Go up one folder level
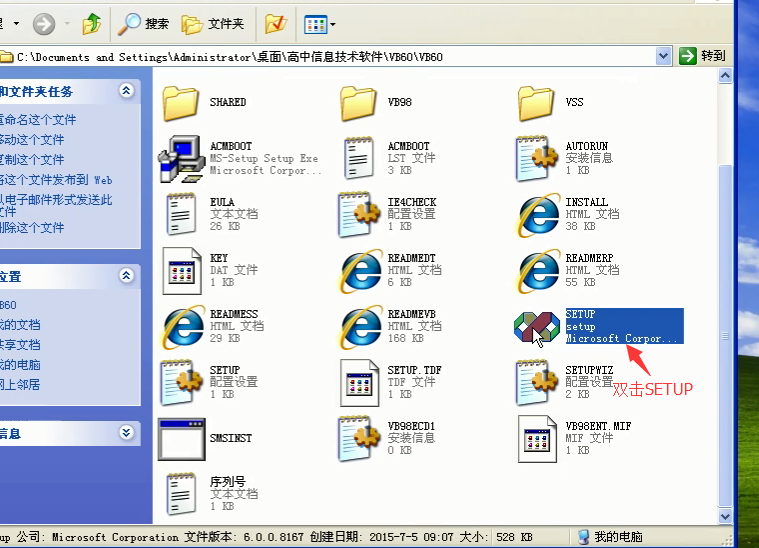The height and width of the screenshot is (548, 759). coord(91,24)
